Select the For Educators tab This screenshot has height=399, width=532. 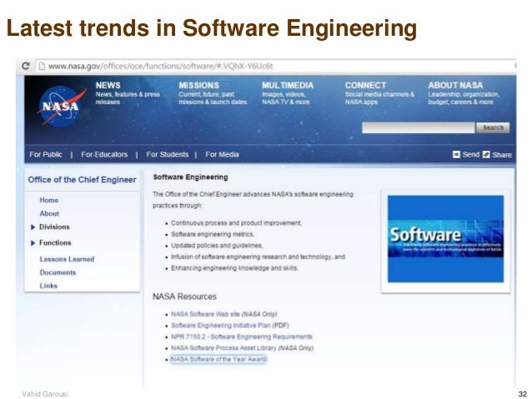(x=104, y=155)
